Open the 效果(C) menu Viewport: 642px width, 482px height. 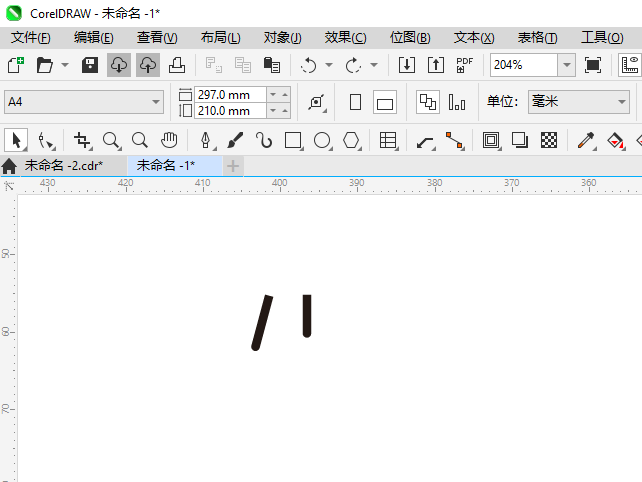click(345, 38)
